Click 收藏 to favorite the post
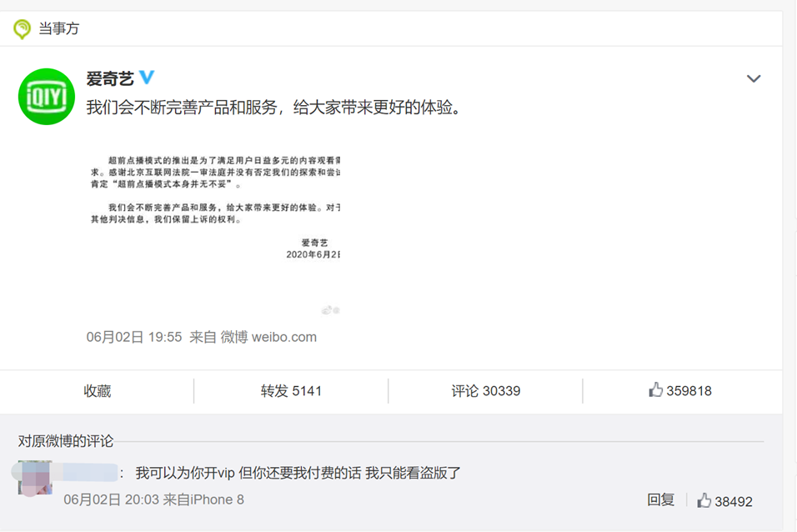Screen dimensions: 797x532 97,390
